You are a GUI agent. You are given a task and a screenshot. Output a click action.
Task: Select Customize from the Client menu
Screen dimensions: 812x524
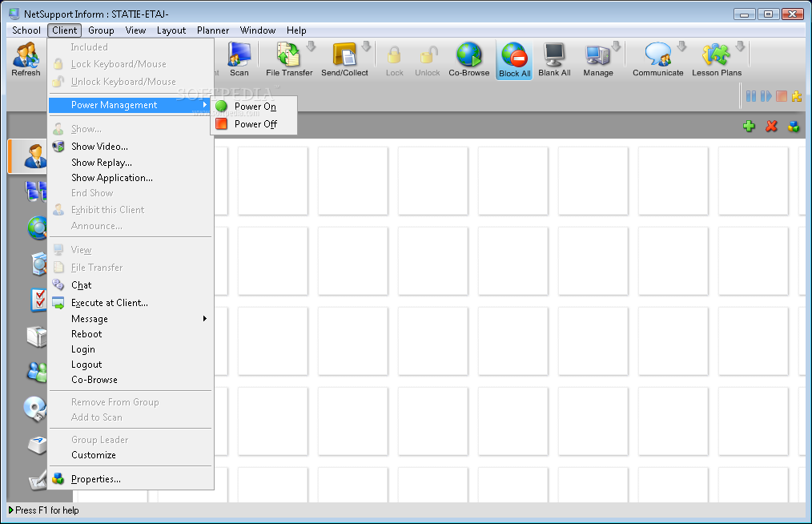coord(131,455)
